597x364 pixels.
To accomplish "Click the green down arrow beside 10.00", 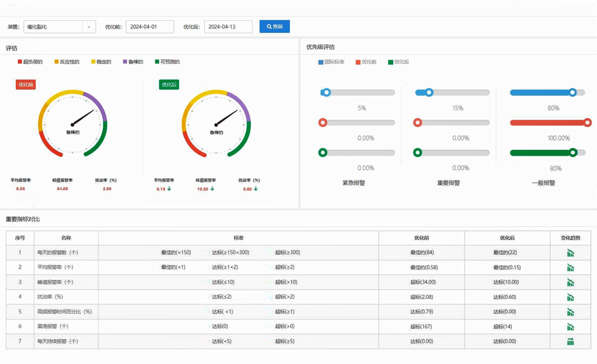I will [x=213, y=189].
